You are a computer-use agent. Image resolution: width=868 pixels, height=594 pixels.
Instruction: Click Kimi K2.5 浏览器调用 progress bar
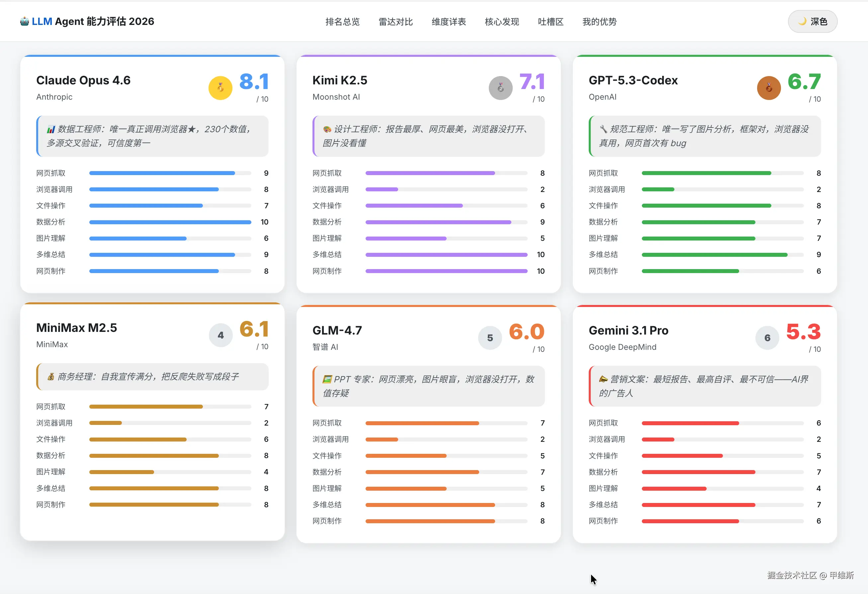point(446,189)
